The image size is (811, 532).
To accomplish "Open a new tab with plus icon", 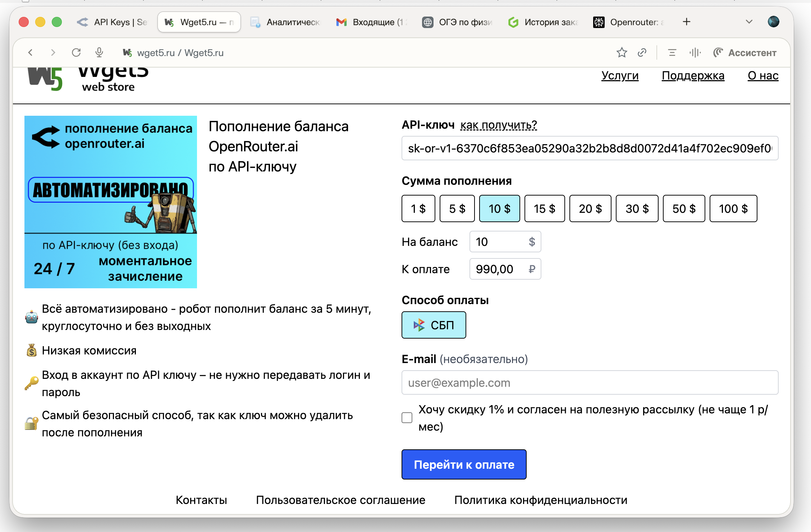I will click(687, 22).
